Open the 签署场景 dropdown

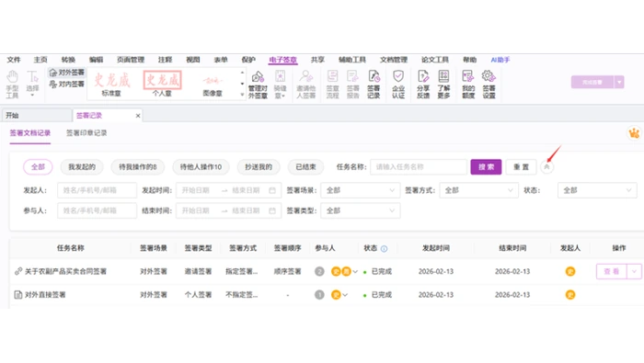361,190
